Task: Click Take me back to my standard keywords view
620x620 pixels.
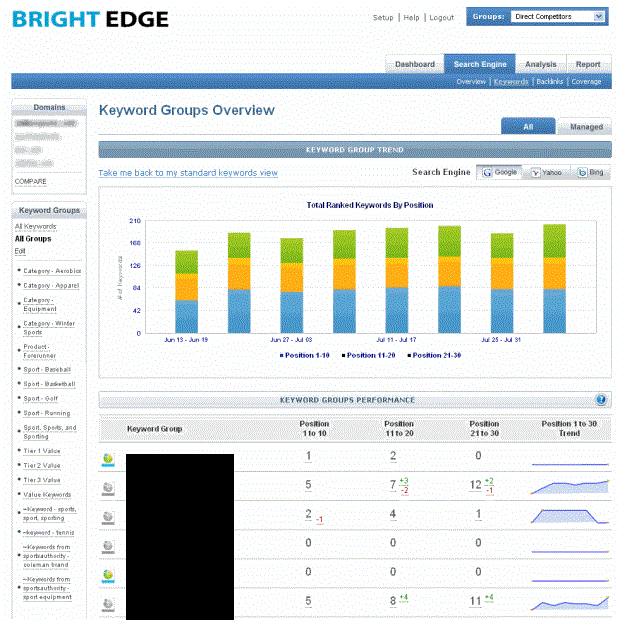Action: pyautogui.click(x=188, y=173)
